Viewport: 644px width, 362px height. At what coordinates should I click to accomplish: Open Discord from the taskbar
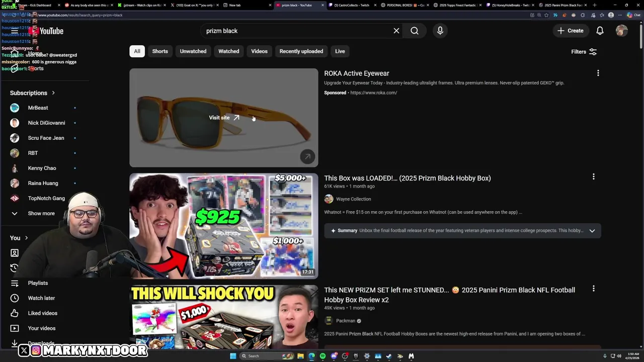(334, 356)
